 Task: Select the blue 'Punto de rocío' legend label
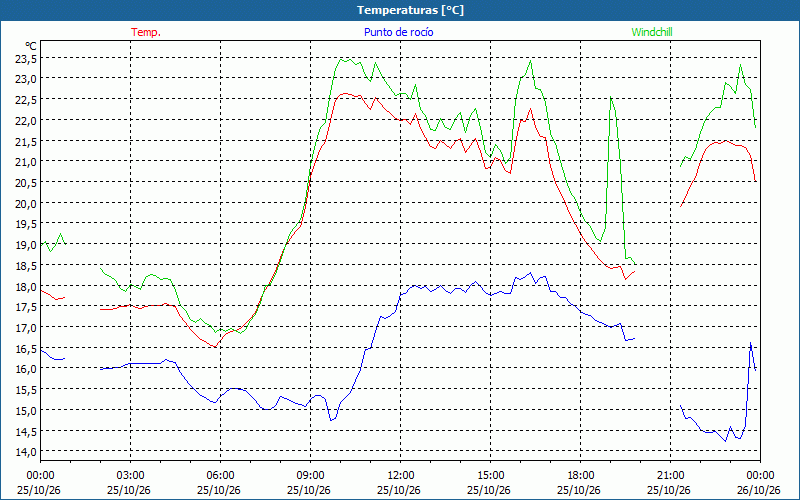pyautogui.click(x=398, y=32)
